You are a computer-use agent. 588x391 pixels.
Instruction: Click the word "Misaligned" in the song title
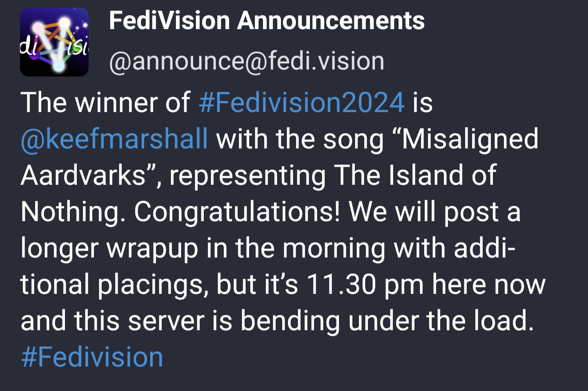pyautogui.click(x=470, y=139)
